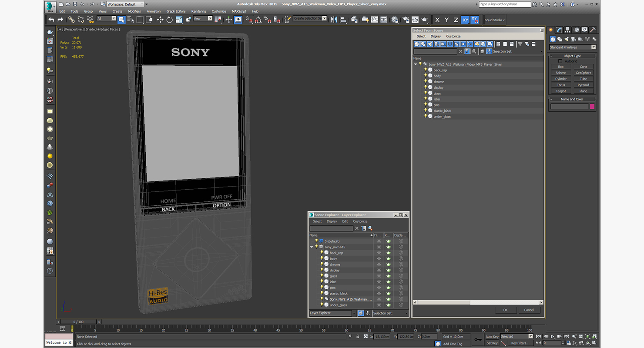Open the Utilities hammer panel tab

pyautogui.click(x=593, y=30)
